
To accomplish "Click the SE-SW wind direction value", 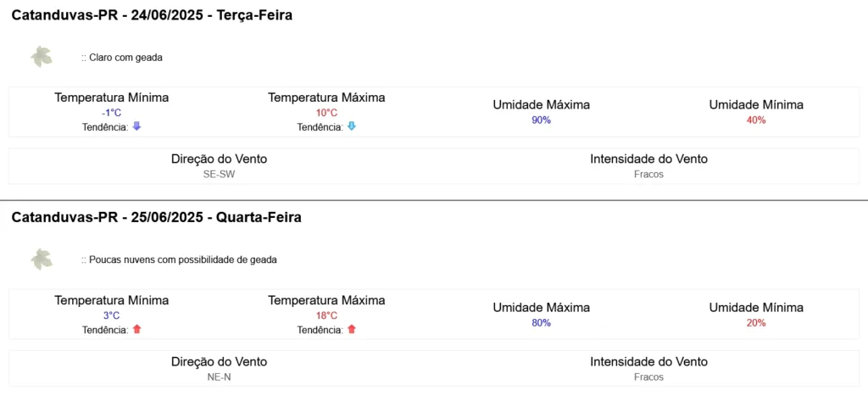I will click(x=220, y=174).
